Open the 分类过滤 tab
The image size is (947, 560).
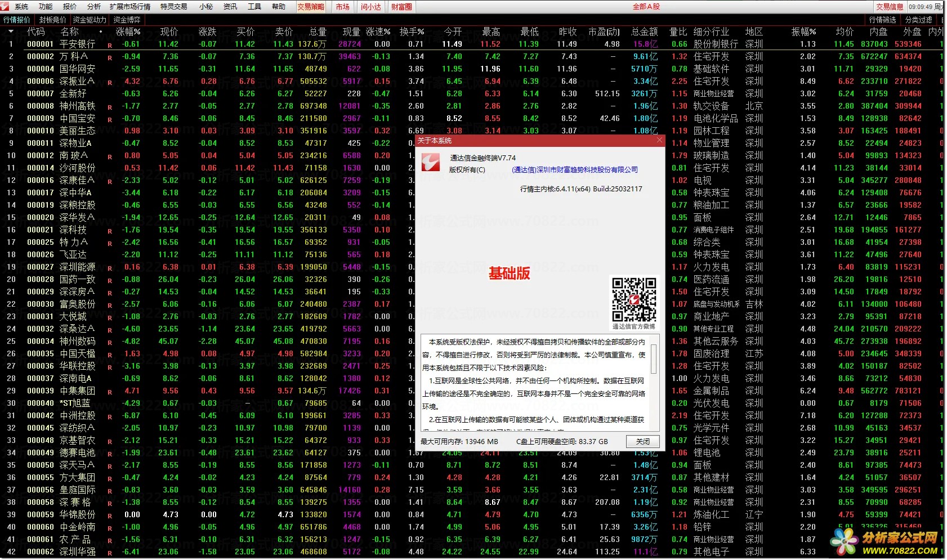coord(919,20)
